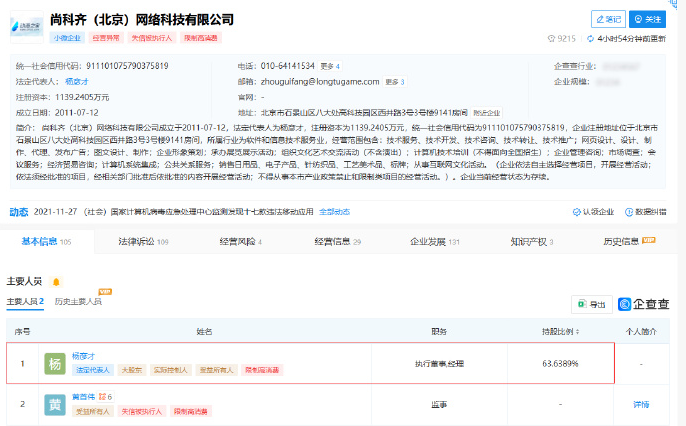
Task: Click the 导出 export button
Action: [x=592, y=304]
